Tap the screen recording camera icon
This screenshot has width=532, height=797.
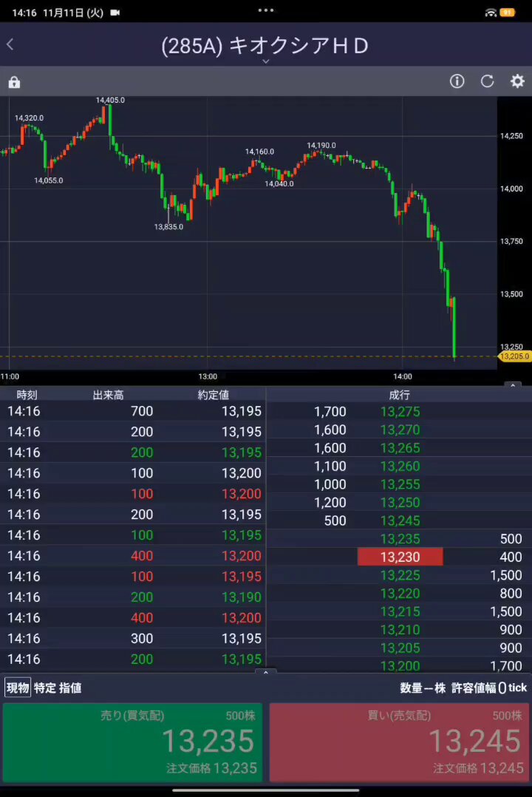point(115,13)
